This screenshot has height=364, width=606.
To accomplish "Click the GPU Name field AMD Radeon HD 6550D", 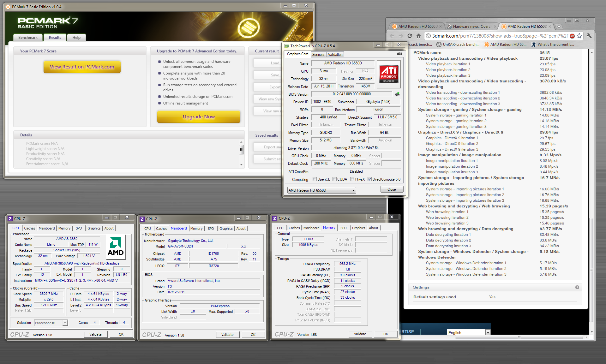I will tap(343, 63).
